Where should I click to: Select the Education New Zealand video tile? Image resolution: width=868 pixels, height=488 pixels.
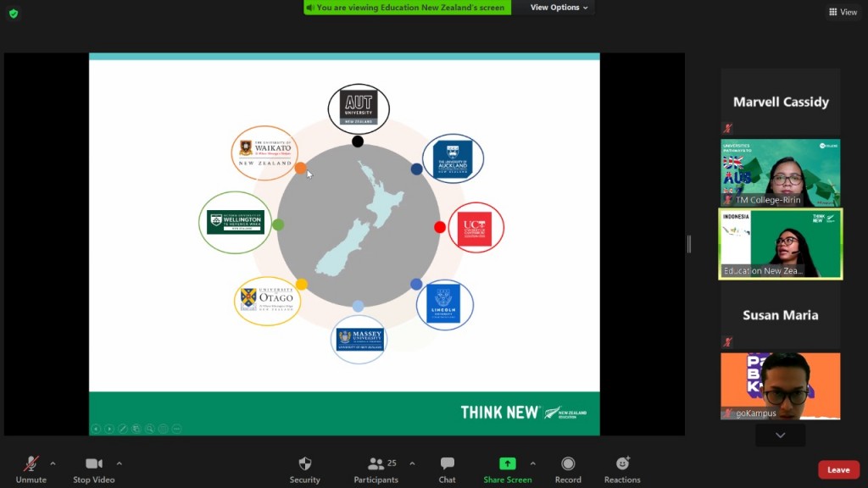tap(780, 244)
